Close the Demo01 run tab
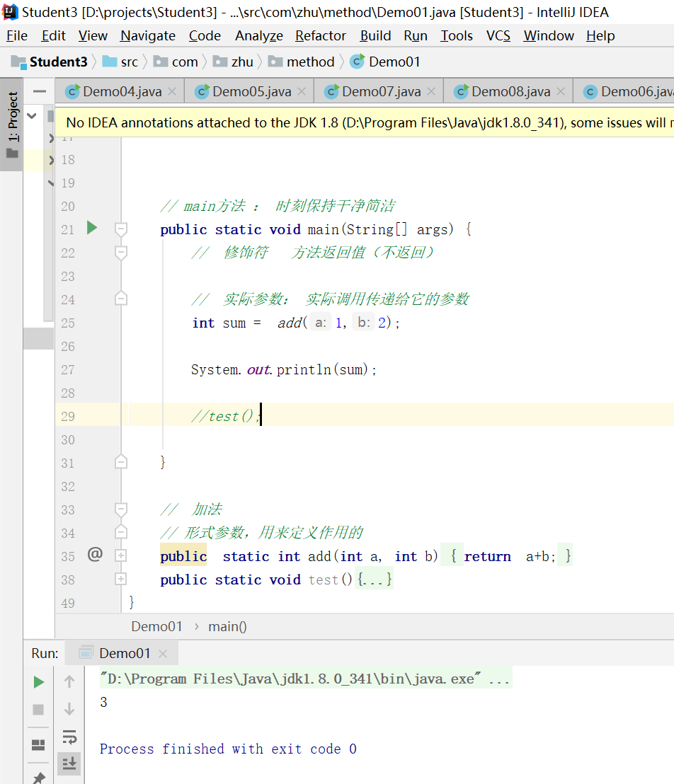This screenshot has width=674, height=784. [x=163, y=654]
